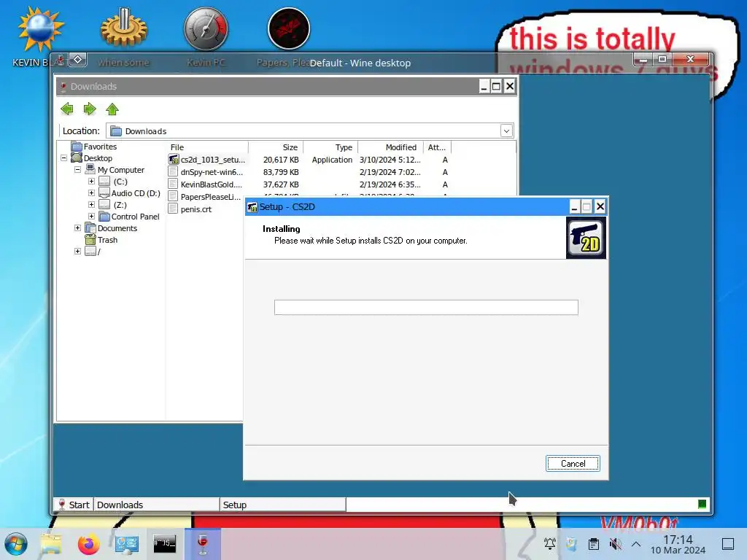The width and height of the screenshot is (747, 560).
Task: Sort by the Size column header
Action: click(x=276, y=147)
